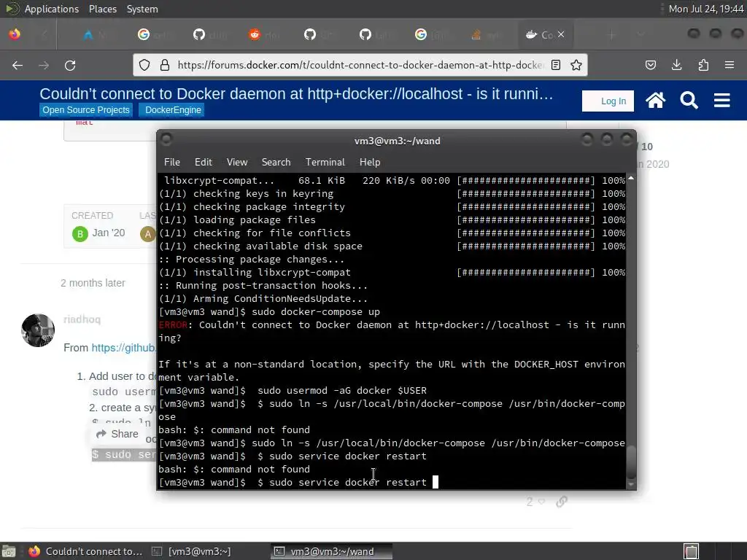Viewport: 747px width, 560px height.
Task: Click the '2 months later' text
Action: (x=93, y=283)
